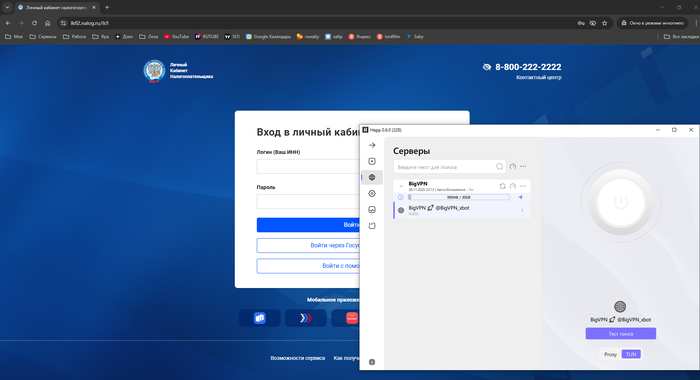Click the Пароль input field on nalog page
This screenshot has width=700, height=380.
(x=308, y=201)
